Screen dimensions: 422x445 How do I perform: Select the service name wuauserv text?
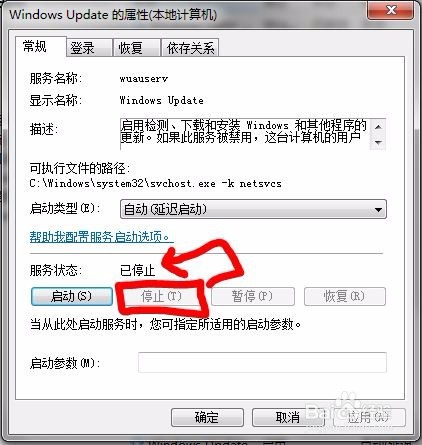[x=144, y=79]
